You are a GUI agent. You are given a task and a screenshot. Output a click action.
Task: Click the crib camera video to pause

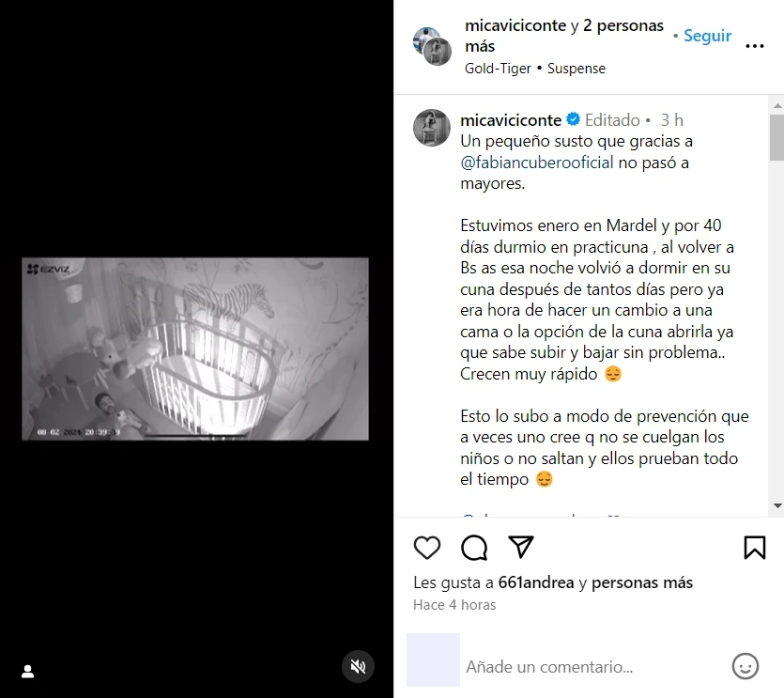[195, 349]
